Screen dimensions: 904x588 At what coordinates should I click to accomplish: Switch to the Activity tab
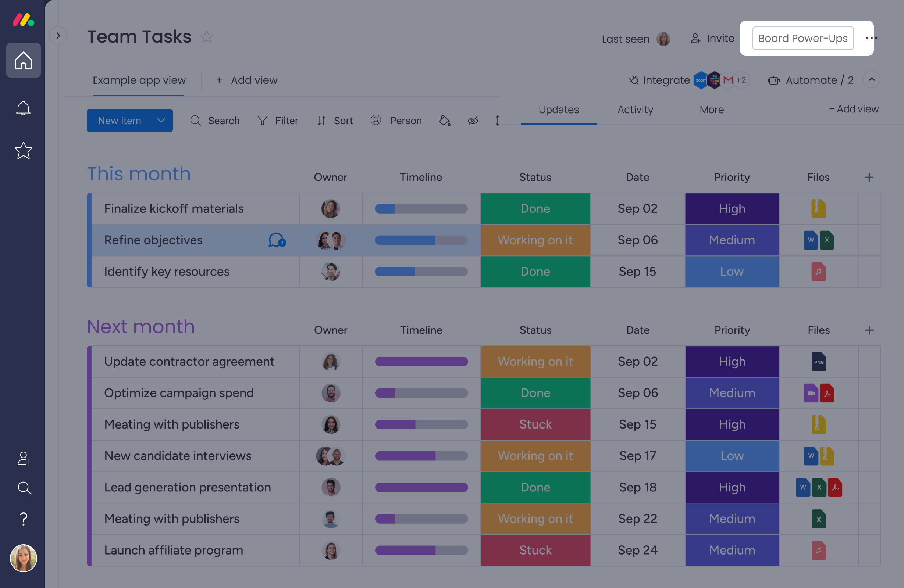click(x=635, y=110)
